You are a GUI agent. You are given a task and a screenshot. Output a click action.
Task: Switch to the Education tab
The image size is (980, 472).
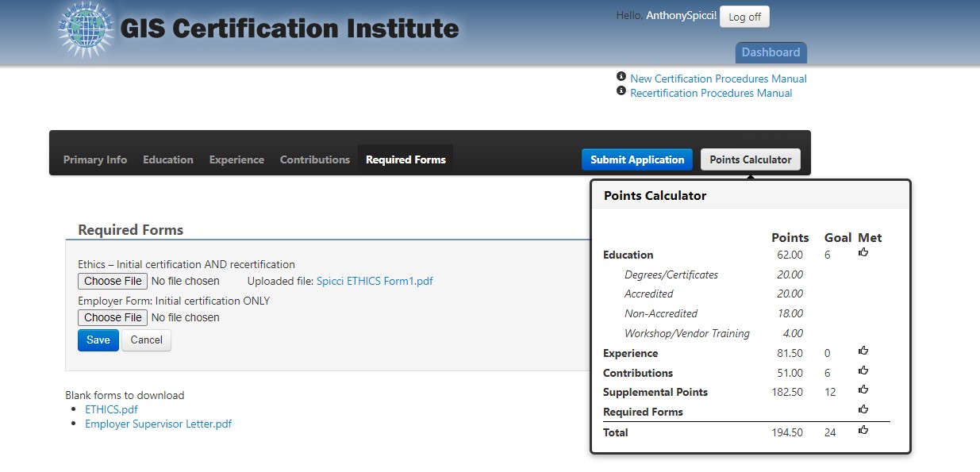point(168,159)
